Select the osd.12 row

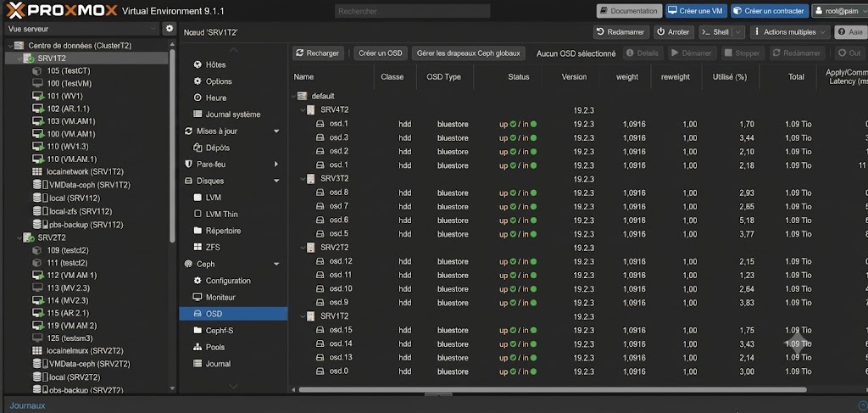[x=578, y=261]
